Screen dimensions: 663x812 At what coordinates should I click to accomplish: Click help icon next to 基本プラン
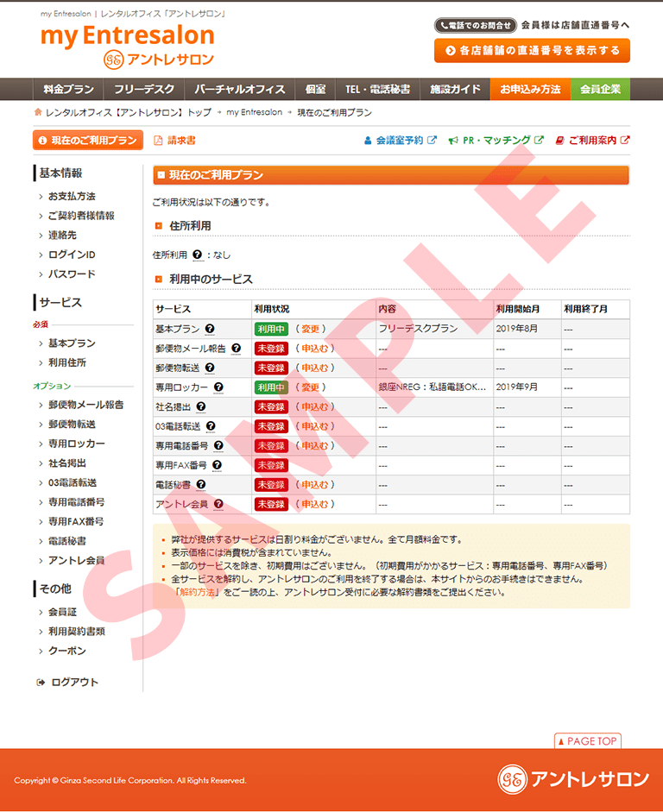(x=210, y=329)
